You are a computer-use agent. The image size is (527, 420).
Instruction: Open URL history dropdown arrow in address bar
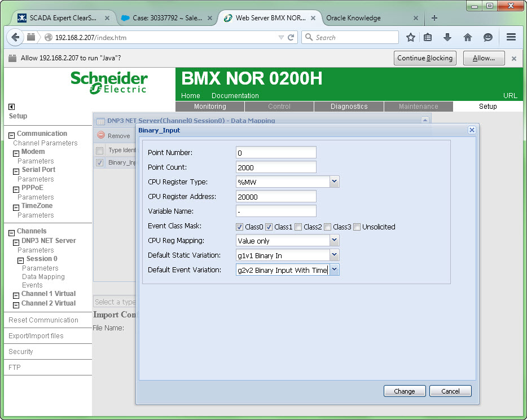[x=281, y=38]
